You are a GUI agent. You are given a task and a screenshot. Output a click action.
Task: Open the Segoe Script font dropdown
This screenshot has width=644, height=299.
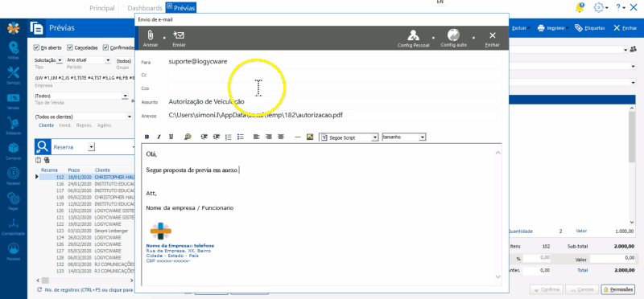point(374,137)
